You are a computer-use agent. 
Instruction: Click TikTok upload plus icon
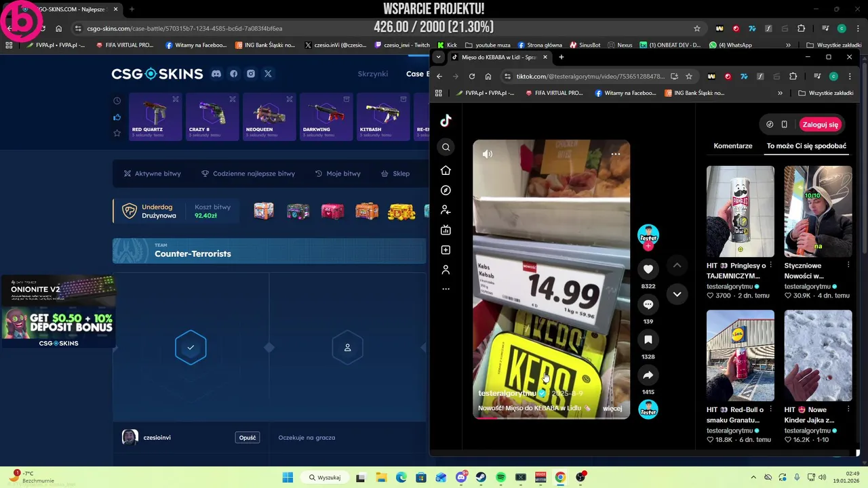tap(446, 250)
